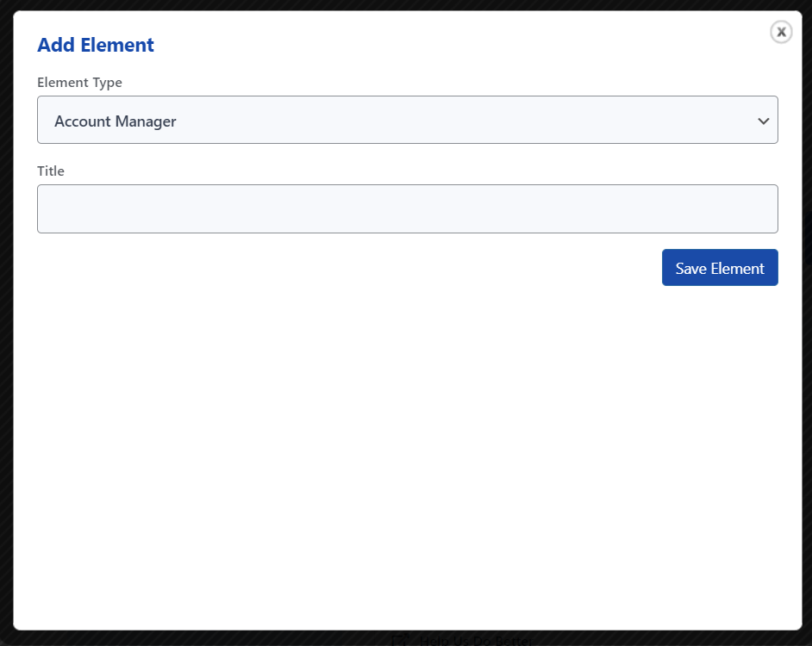This screenshot has height=646, width=812.
Task: Save the new element
Action: (720, 268)
